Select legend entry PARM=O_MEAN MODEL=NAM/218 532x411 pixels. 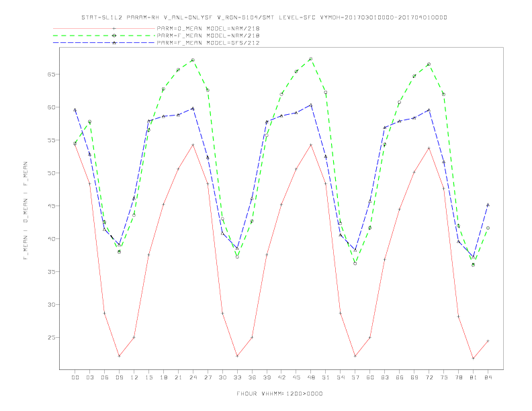coord(208,28)
